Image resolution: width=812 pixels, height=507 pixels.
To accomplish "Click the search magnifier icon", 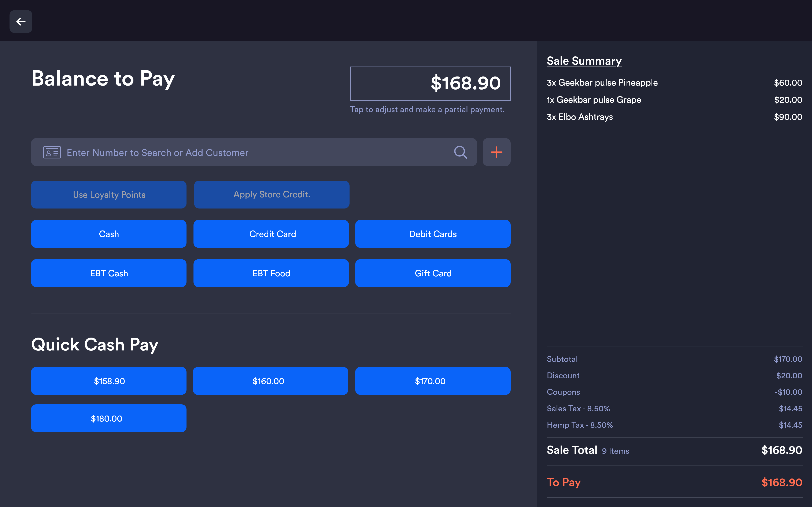I will click(460, 152).
